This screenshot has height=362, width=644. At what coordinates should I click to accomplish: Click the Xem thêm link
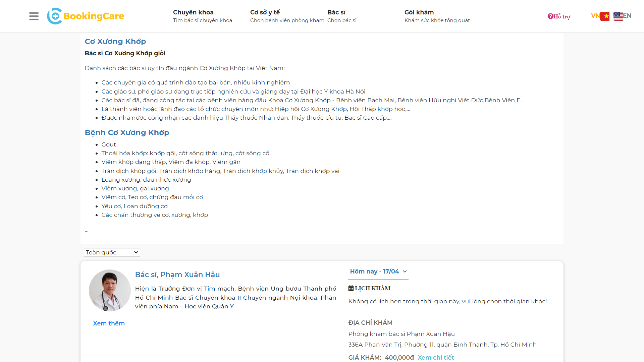[x=109, y=323]
